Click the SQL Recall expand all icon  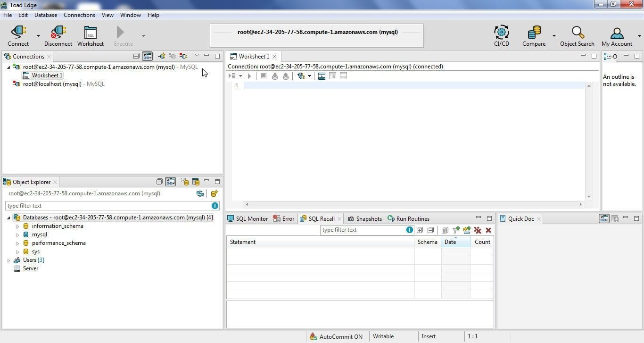point(420,230)
